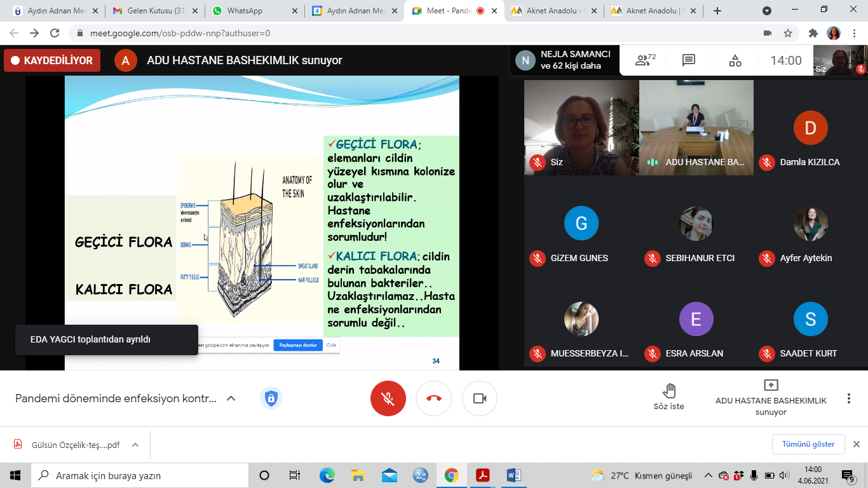
Task: Click the ADU HASTANE presenter video tile
Action: pos(696,127)
